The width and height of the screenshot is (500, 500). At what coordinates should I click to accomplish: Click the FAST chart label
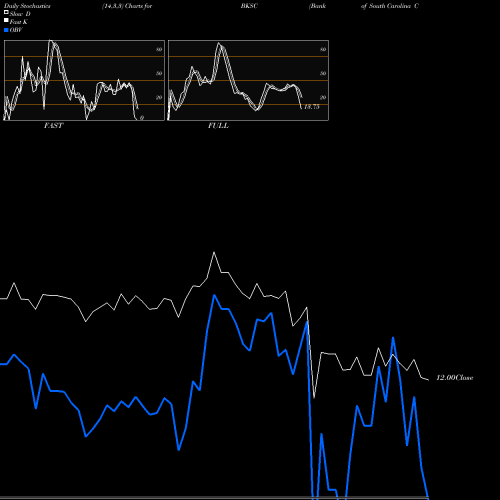coord(53,125)
